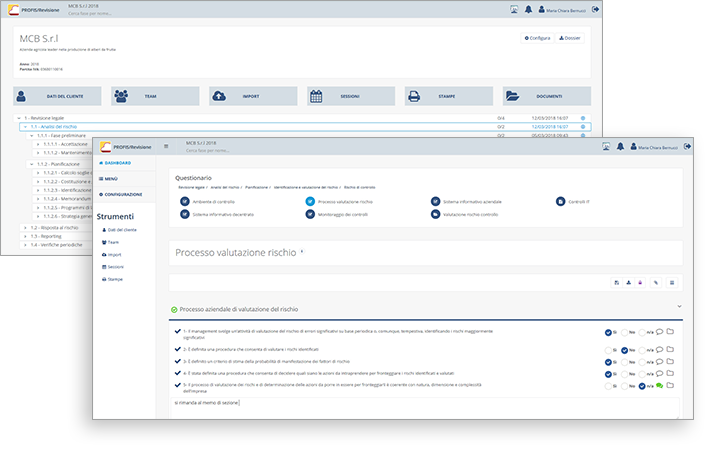725x450 pixels.
Task: Click the hamburger menu icon beside PROFIS/Revisione
Action: pos(166,147)
